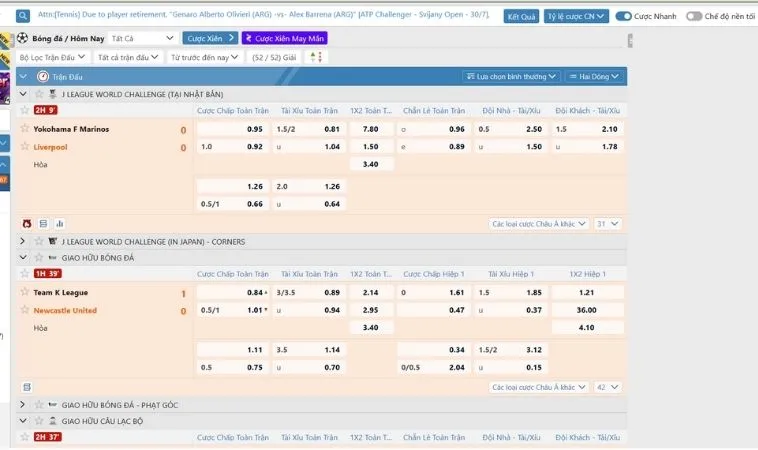Viewport: 758px width, 450px height.
Task: Click the 7.80 odds for Yokohama 1X2
Action: coord(370,129)
